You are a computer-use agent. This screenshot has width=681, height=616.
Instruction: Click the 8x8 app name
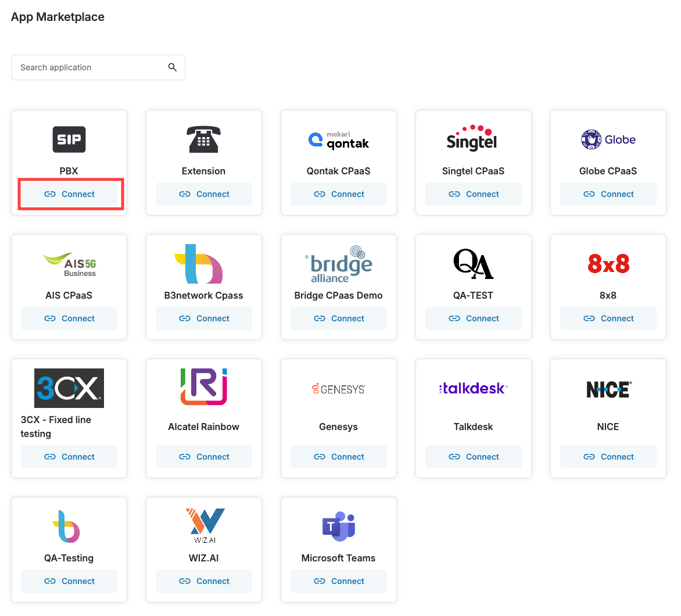coord(608,295)
